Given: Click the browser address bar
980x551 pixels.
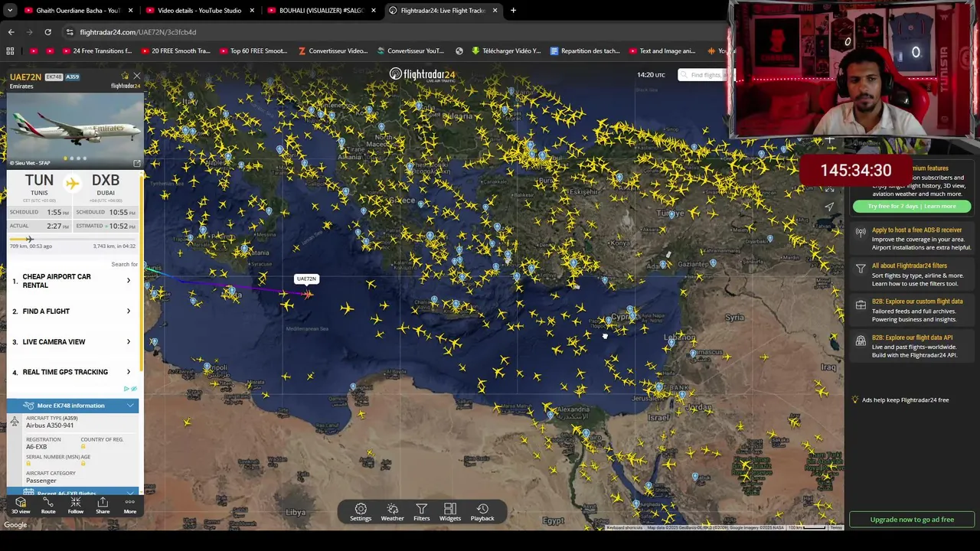Looking at the screenshot, I should point(383,32).
